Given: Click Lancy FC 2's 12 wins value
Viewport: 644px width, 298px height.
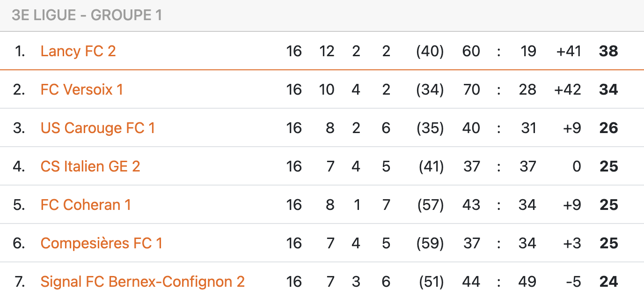Looking at the screenshot, I should pyautogui.click(x=327, y=51).
